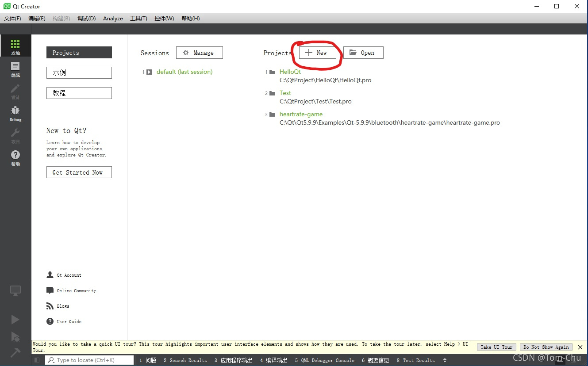Open the 文件(F) menu
This screenshot has height=366, width=588.
tap(12, 19)
